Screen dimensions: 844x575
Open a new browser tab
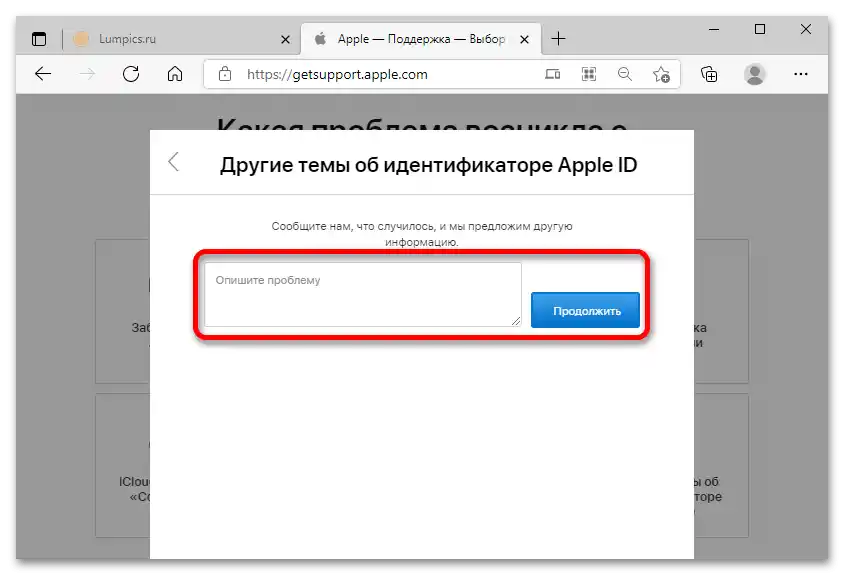pyautogui.click(x=559, y=39)
